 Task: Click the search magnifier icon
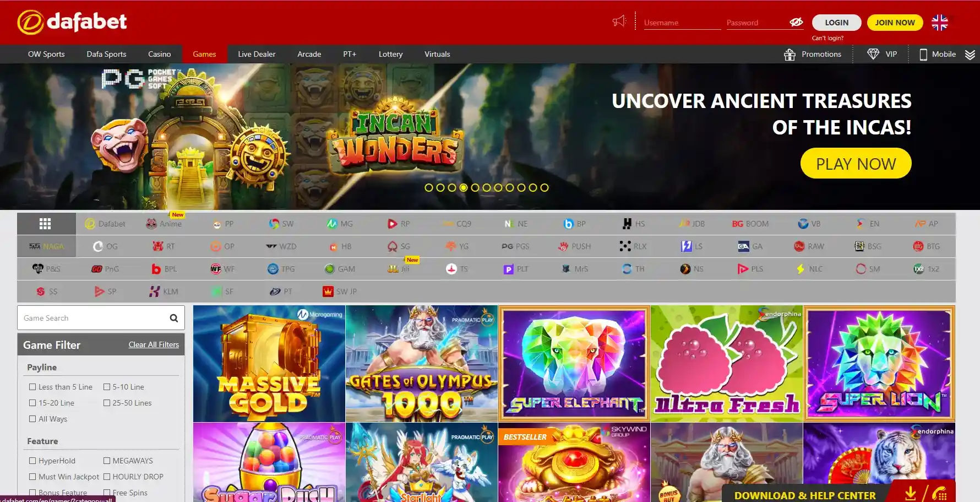[173, 319]
